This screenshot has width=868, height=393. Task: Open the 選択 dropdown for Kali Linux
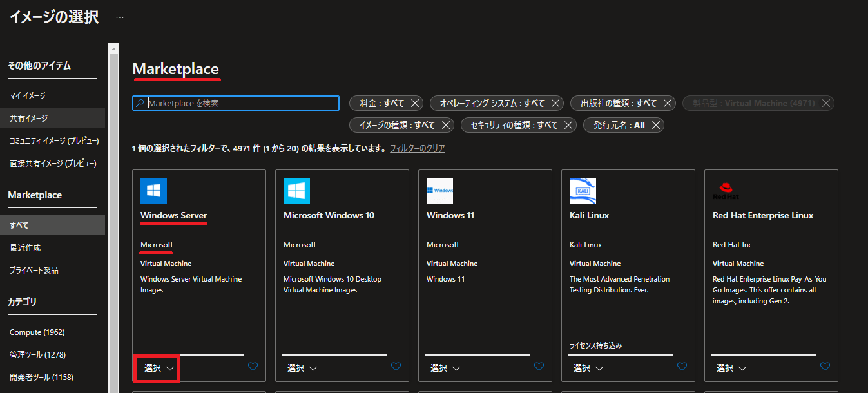point(588,368)
